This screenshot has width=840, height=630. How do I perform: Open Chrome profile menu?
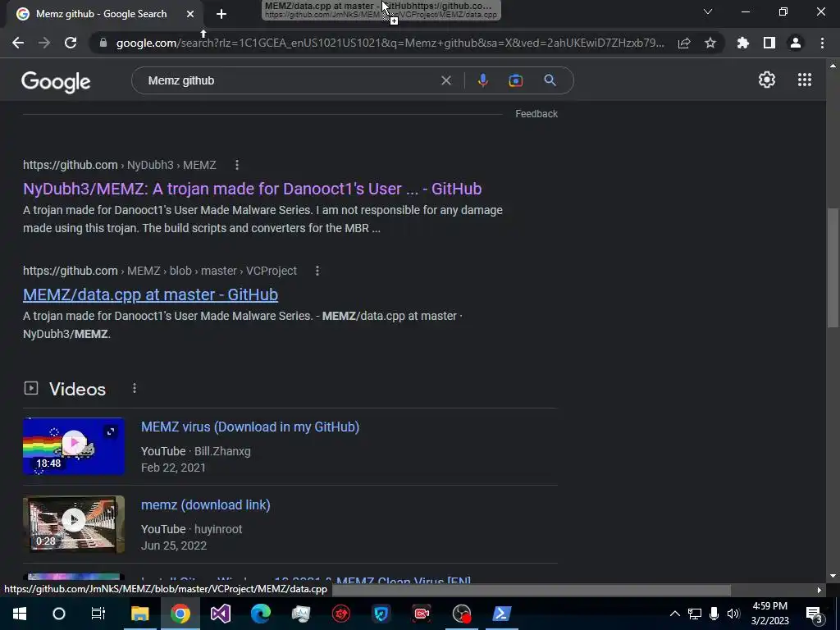click(x=796, y=43)
